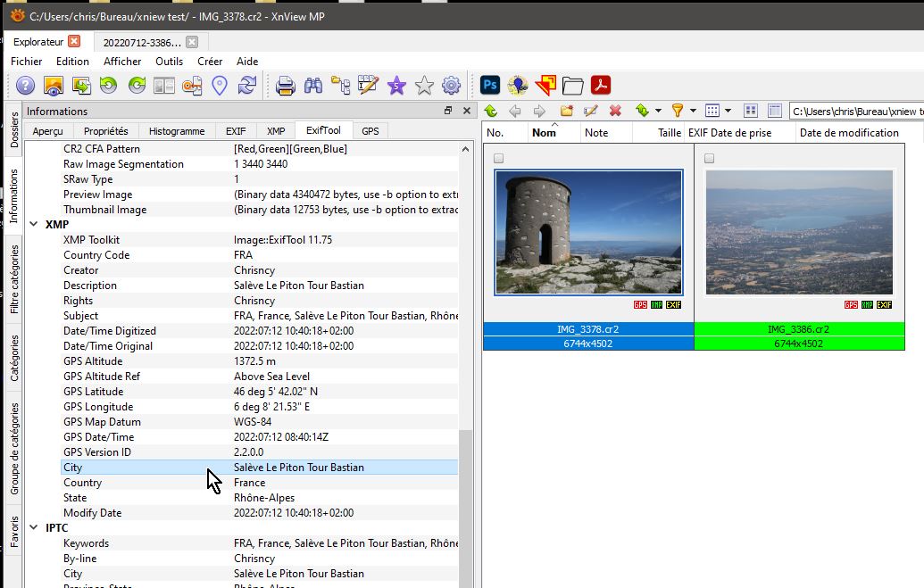Rotate image left with green arrow icon
The height and width of the screenshot is (588, 924).
[x=109, y=86]
